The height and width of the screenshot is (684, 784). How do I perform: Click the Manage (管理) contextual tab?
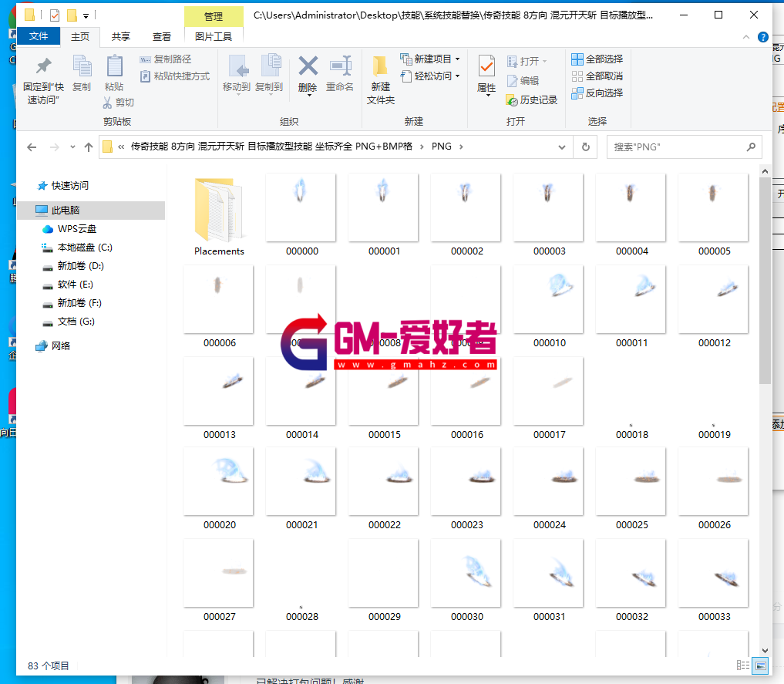point(214,16)
